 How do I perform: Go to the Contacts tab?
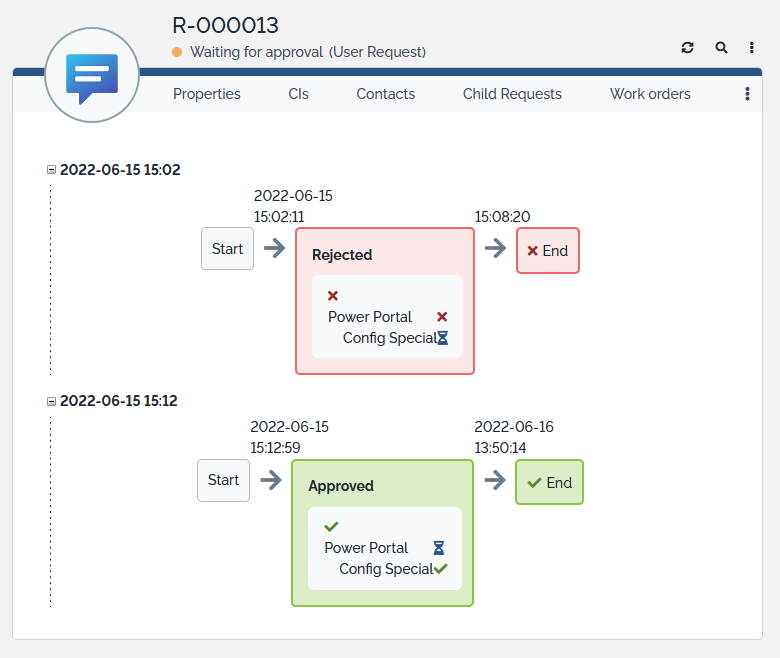click(385, 94)
